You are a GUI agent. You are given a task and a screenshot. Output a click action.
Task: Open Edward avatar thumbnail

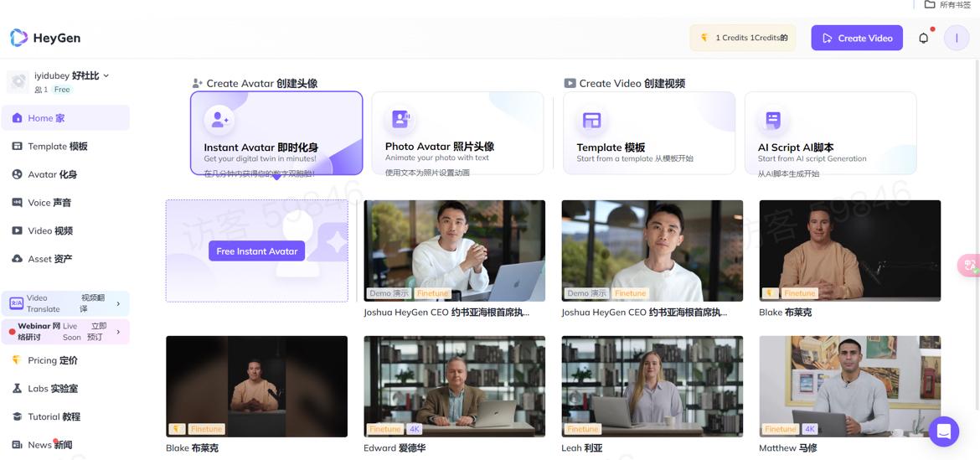(454, 386)
